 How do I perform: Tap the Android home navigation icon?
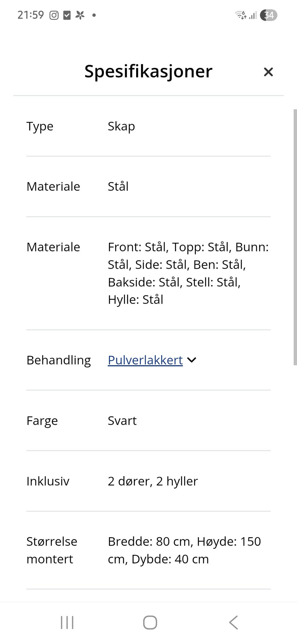click(150, 622)
